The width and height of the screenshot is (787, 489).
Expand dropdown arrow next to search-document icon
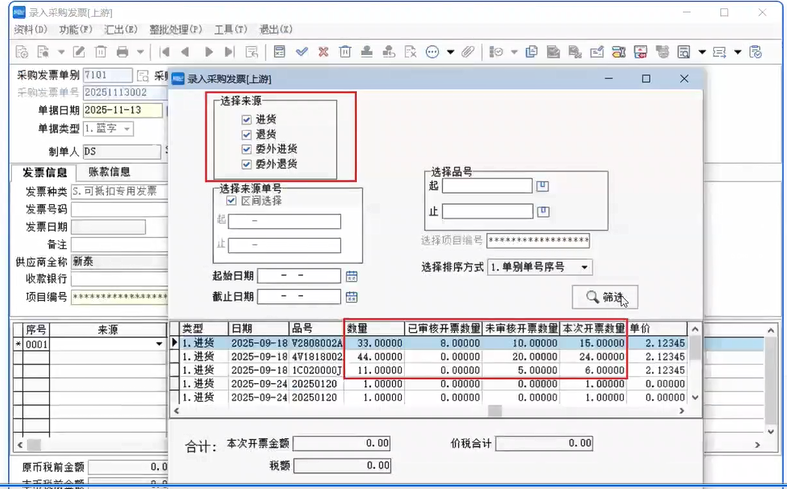coord(702,52)
